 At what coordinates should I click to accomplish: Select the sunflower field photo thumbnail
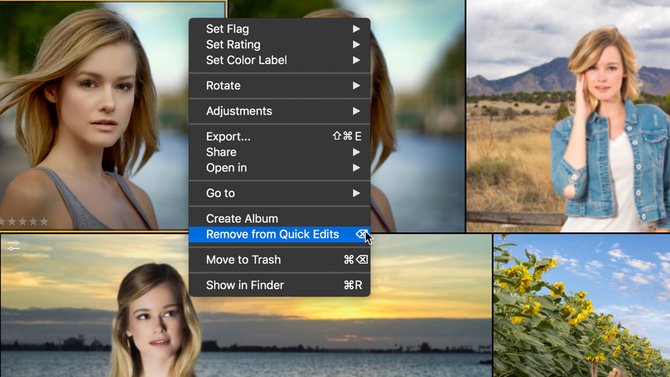click(582, 306)
